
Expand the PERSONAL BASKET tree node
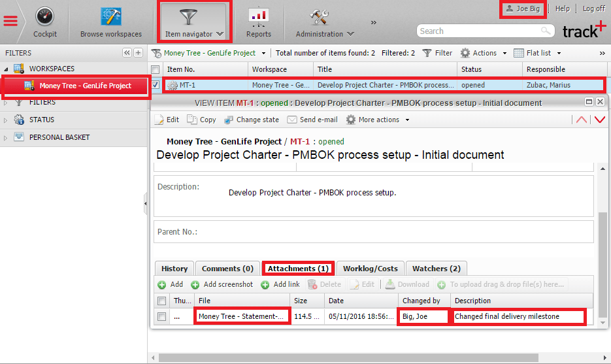[x=5, y=138]
